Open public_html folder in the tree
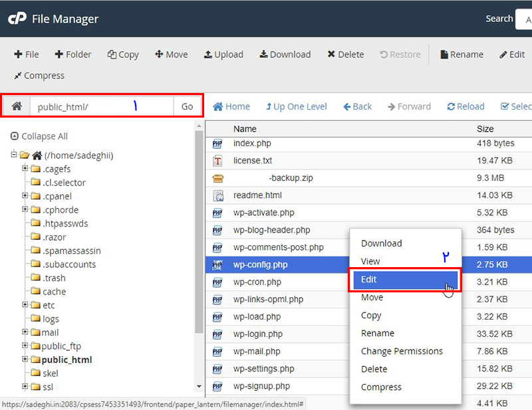This screenshot has height=410, width=532. [x=66, y=359]
